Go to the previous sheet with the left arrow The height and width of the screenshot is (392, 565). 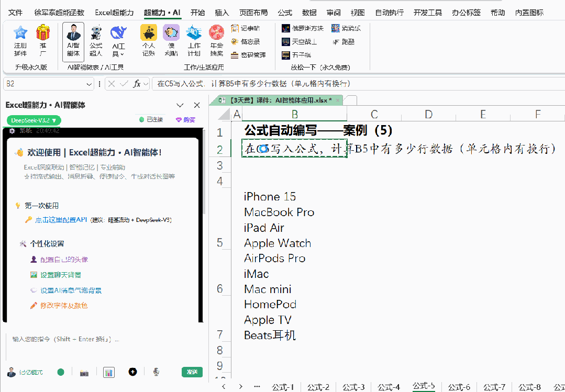tap(224, 386)
